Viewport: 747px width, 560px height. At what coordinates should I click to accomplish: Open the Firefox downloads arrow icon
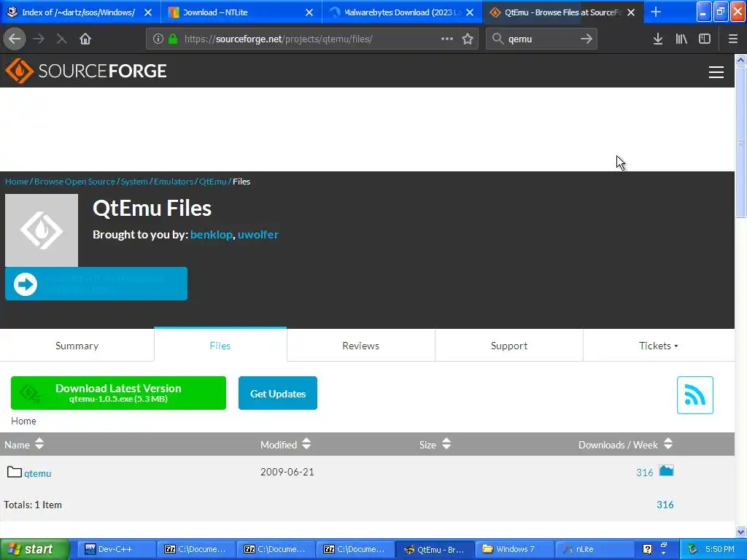[658, 39]
